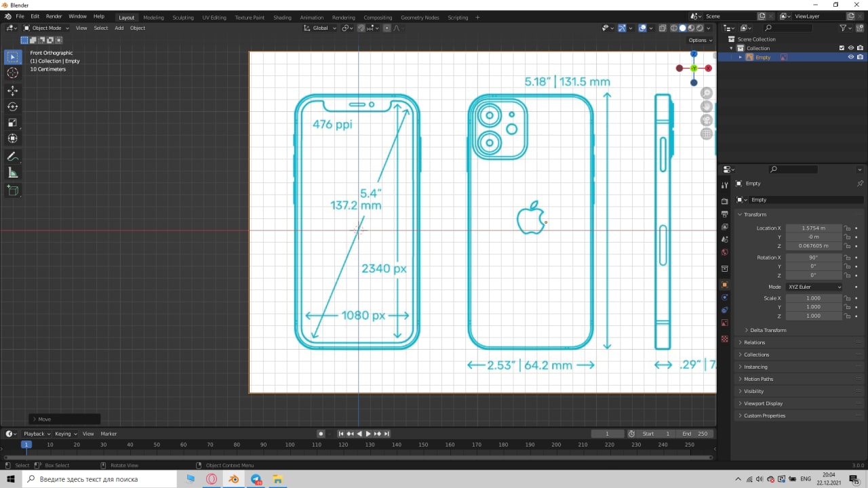Click the Add New Collection icon in outliner

click(x=859, y=28)
